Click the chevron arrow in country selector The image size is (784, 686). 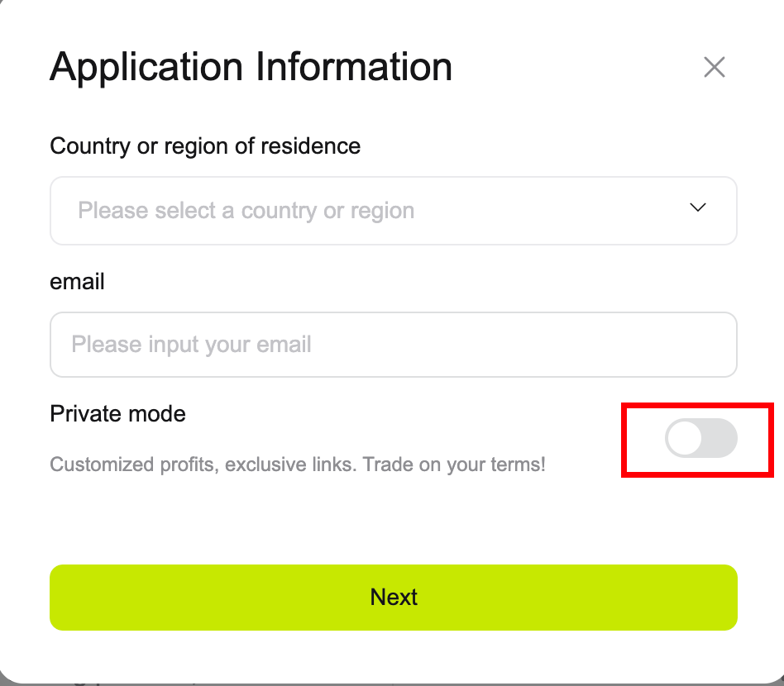(x=697, y=207)
